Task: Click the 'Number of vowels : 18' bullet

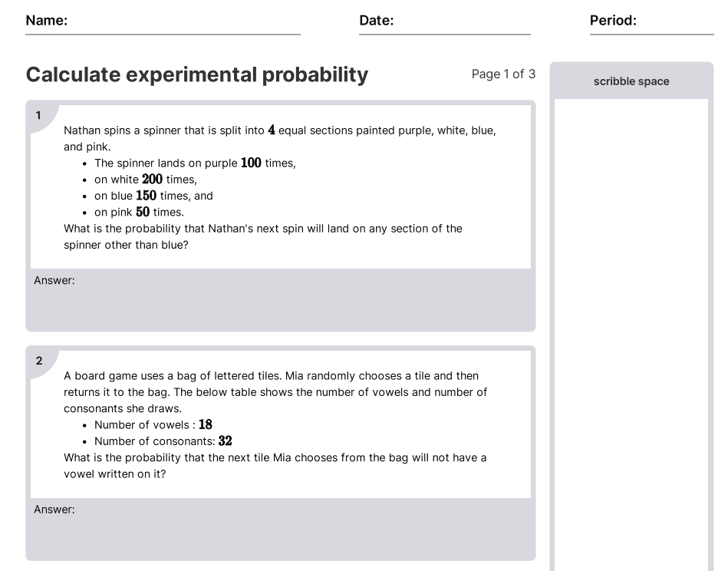Action: (153, 424)
